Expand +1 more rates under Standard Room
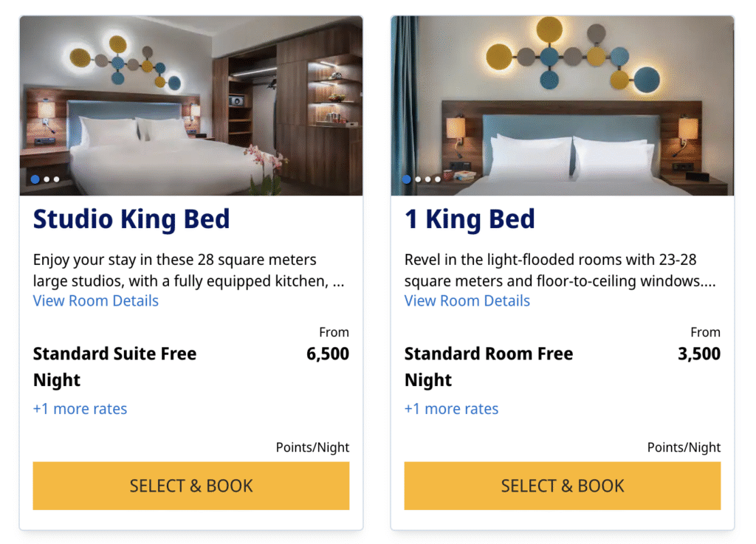The width and height of the screenshot is (756, 544). point(451,409)
